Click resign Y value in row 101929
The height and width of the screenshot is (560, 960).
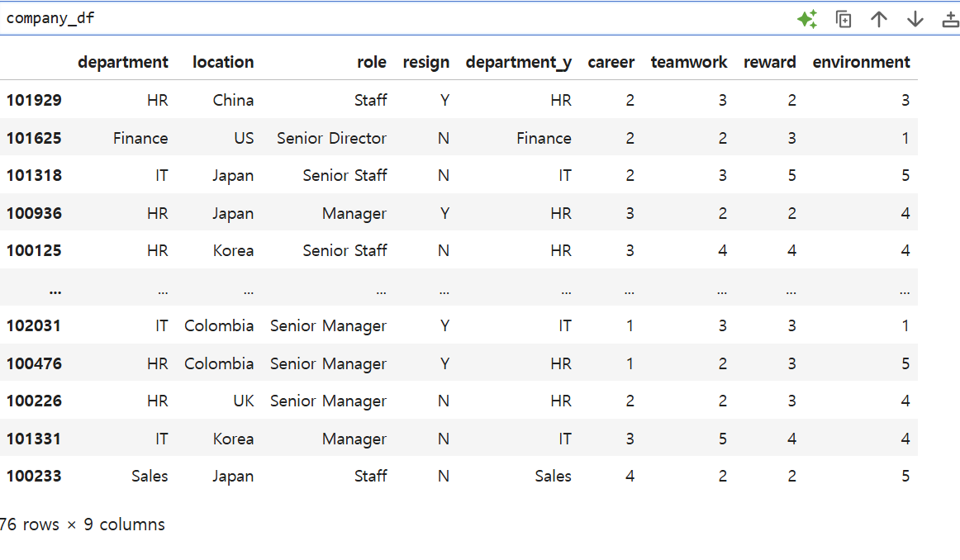point(444,101)
